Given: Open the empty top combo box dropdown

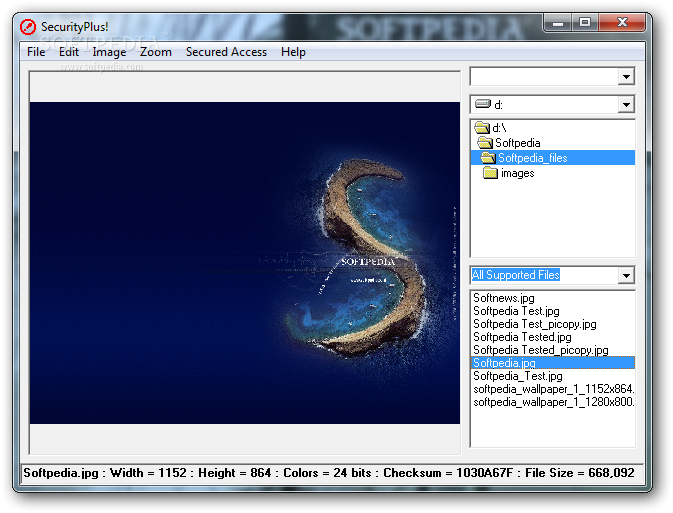Looking at the screenshot, I should coord(626,77).
